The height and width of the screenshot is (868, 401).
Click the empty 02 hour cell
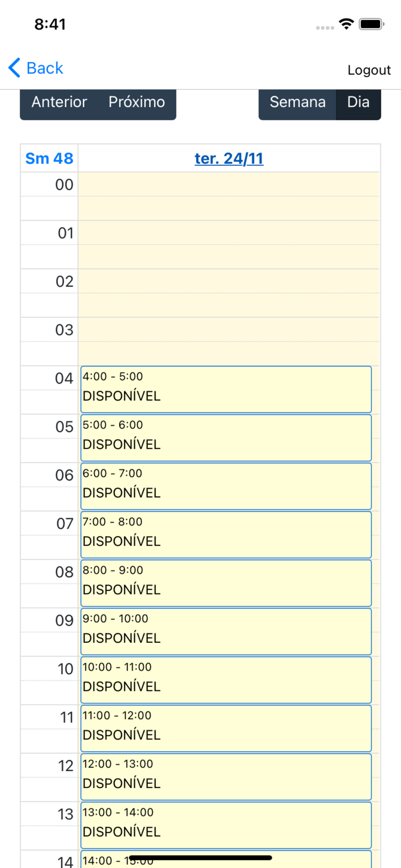(229, 293)
